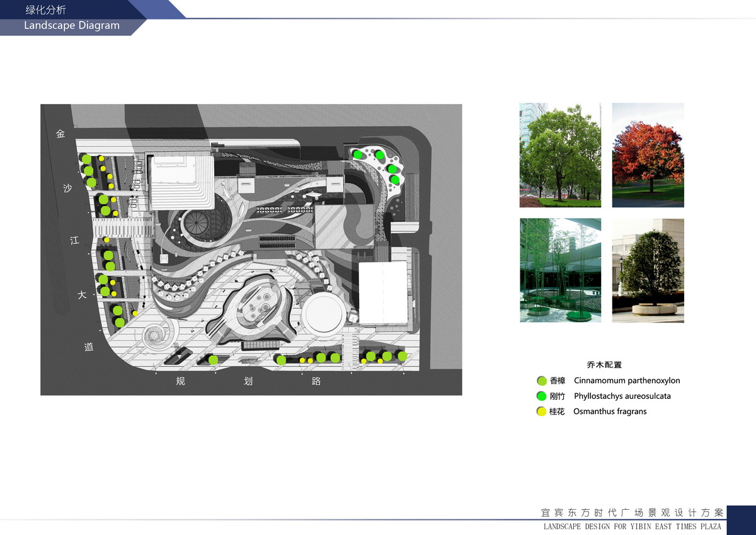Click the 刚竹 legend label
Screen dimensions: 756x535
pyautogui.click(x=558, y=396)
